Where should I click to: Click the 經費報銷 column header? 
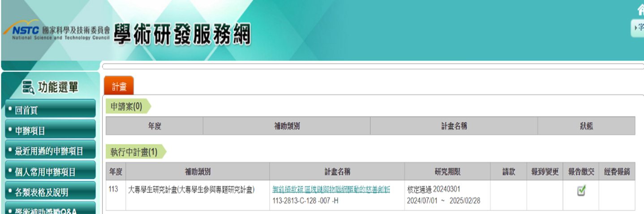pos(617,171)
